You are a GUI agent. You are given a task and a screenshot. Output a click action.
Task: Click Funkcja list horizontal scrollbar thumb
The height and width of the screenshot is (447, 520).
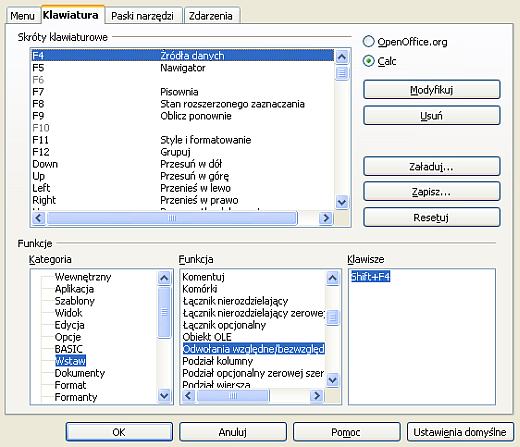[233, 396]
